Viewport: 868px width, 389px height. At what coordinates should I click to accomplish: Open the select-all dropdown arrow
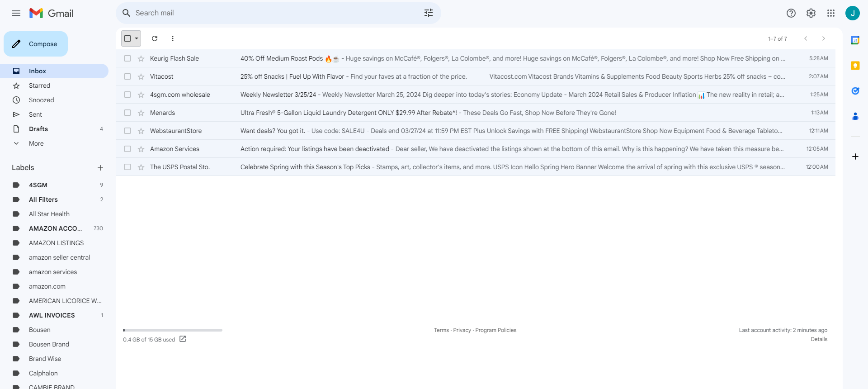(x=137, y=38)
